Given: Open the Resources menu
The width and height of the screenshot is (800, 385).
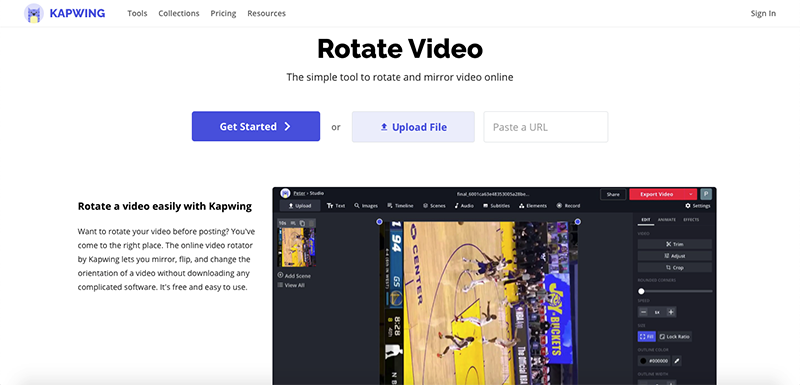Looking at the screenshot, I should [266, 13].
